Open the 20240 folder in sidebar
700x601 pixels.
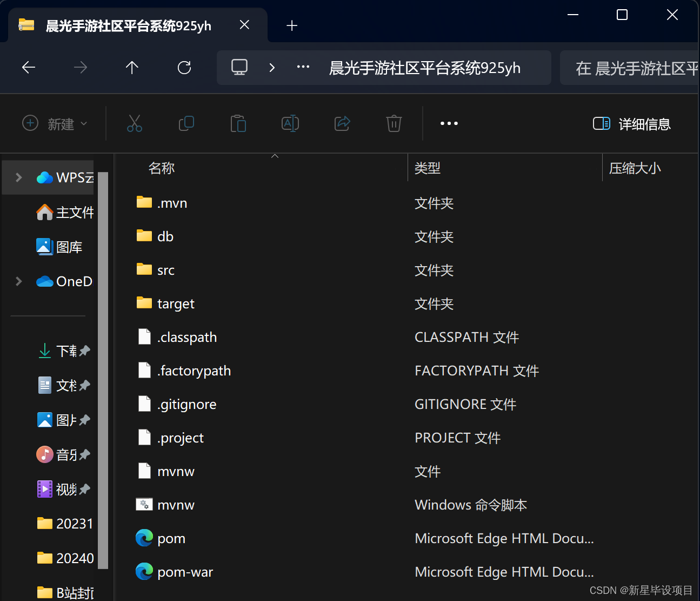click(65, 558)
